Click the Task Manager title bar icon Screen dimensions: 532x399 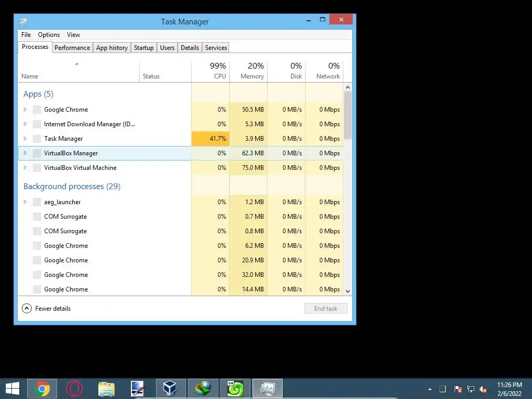tap(23, 22)
